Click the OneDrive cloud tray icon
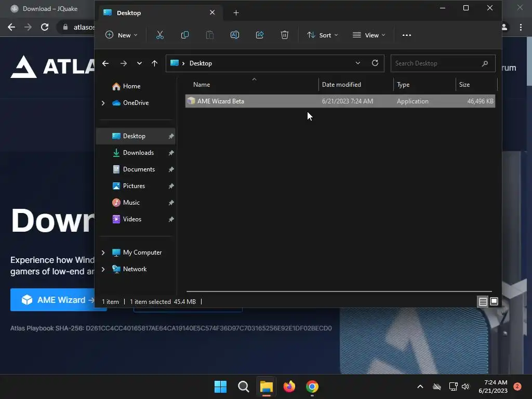Image resolution: width=532 pixels, height=399 pixels. (437, 387)
